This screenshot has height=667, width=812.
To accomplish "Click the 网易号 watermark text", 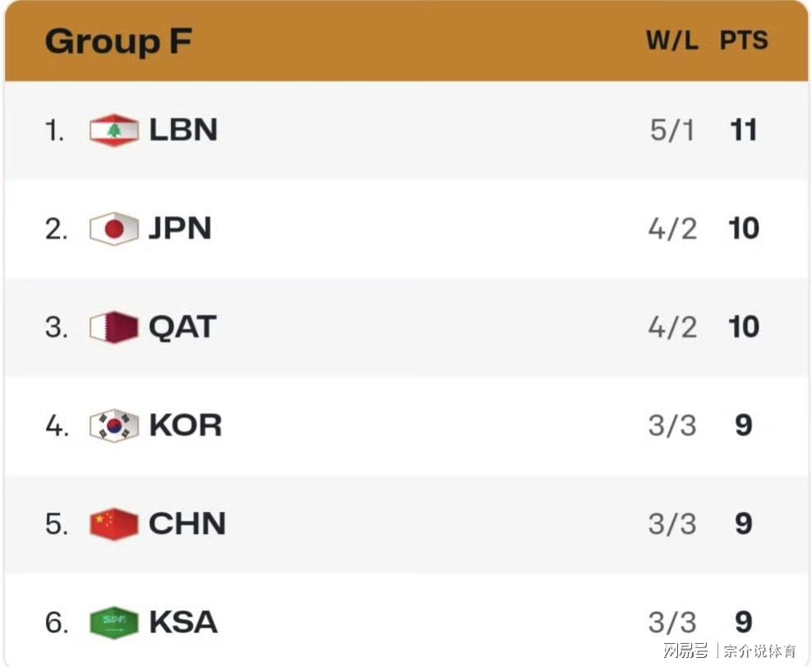I will (685, 650).
